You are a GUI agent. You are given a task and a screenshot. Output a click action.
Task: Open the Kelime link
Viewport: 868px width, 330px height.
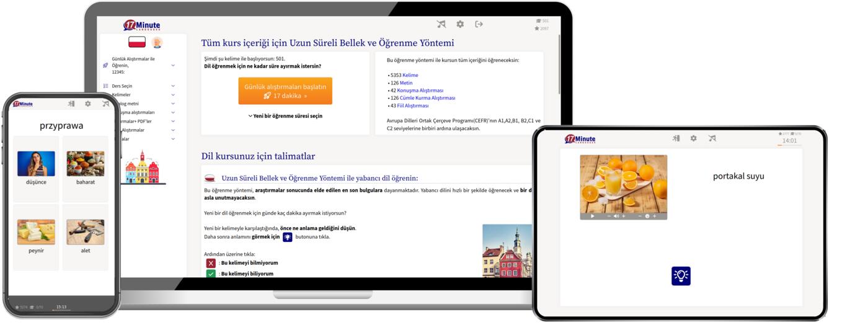(410, 75)
